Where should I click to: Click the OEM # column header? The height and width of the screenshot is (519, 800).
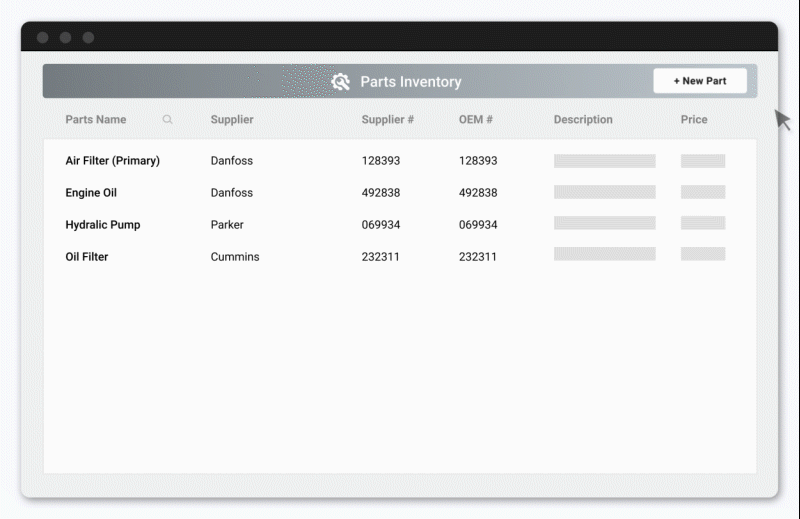point(476,119)
